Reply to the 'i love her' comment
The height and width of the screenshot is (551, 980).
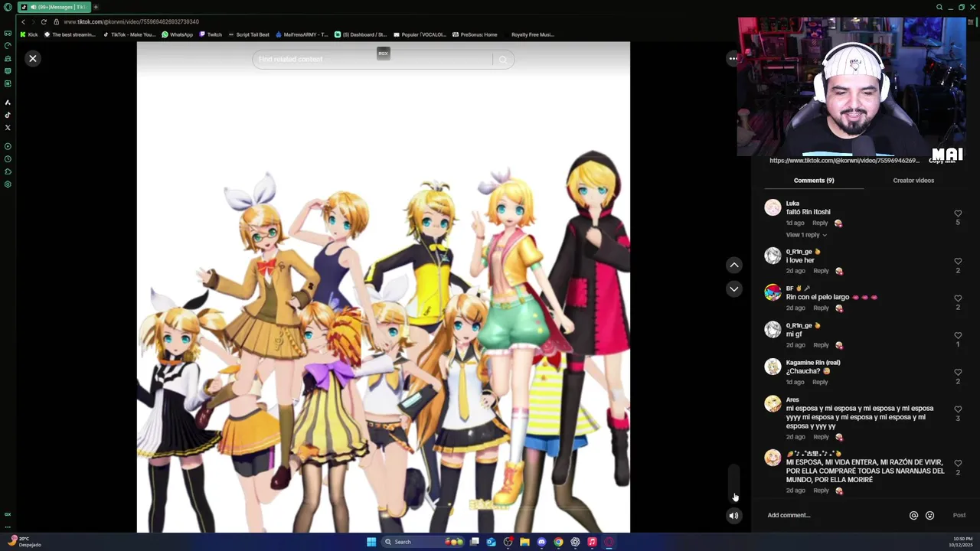pos(821,271)
